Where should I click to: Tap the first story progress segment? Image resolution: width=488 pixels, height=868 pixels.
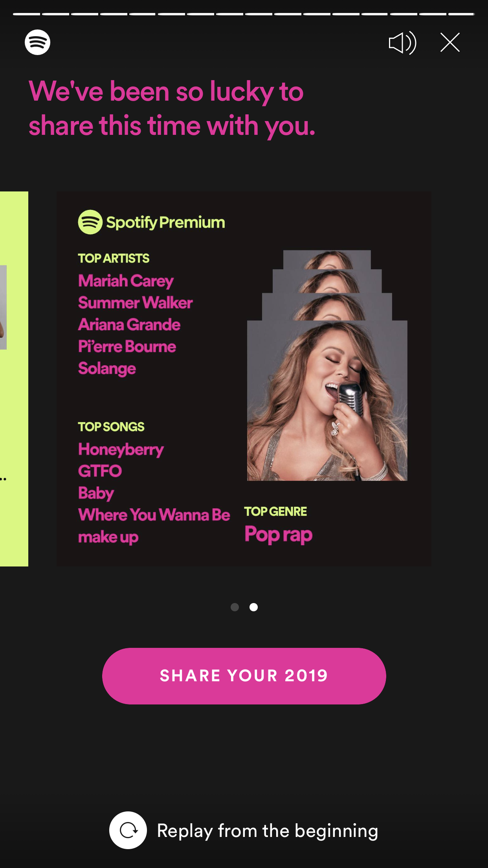(27, 14)
